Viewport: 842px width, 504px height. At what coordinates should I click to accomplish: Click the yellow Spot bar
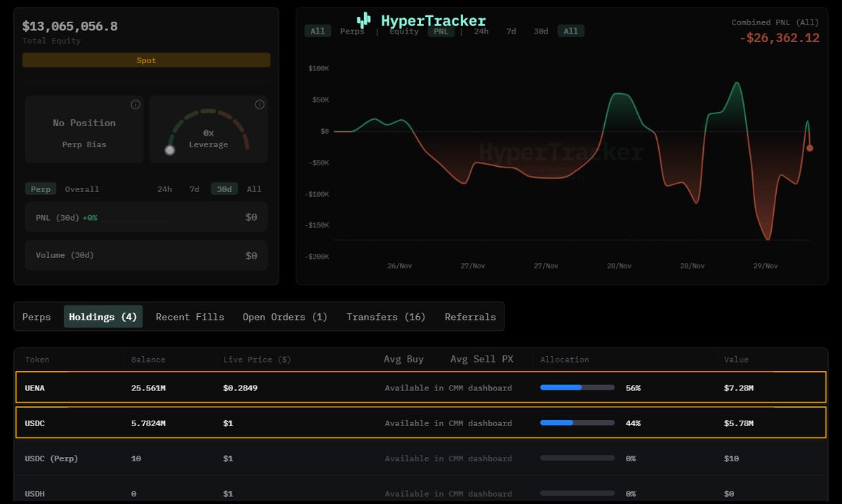pos(146,60)
